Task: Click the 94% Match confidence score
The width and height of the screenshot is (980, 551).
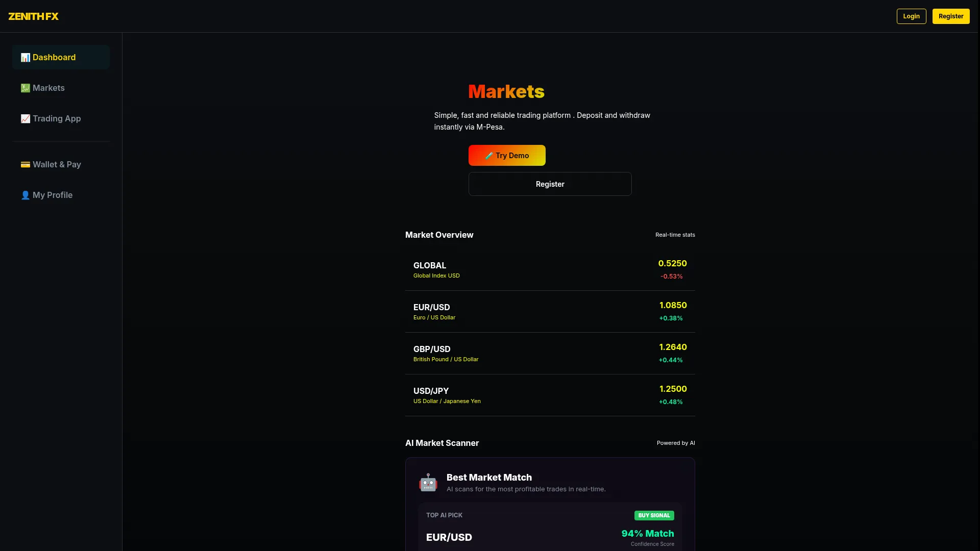Action: tap(647, 534)
